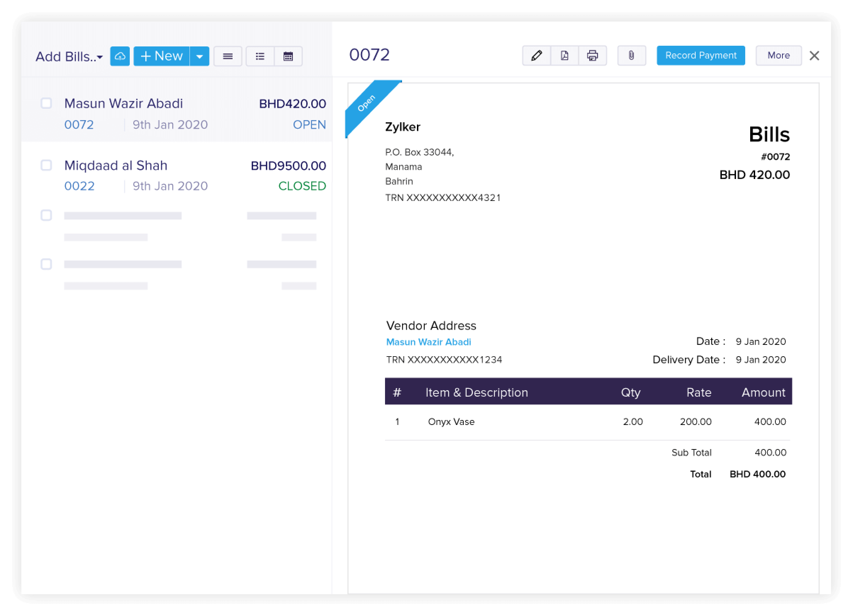Click the PDF/save document icon

[564, 55]
